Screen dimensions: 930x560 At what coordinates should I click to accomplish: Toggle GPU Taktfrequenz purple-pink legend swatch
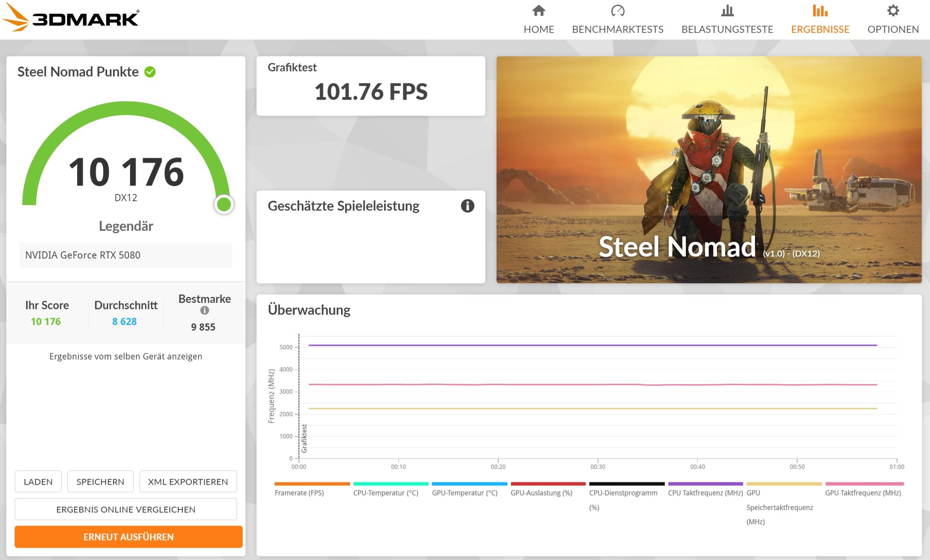point(864,484)
